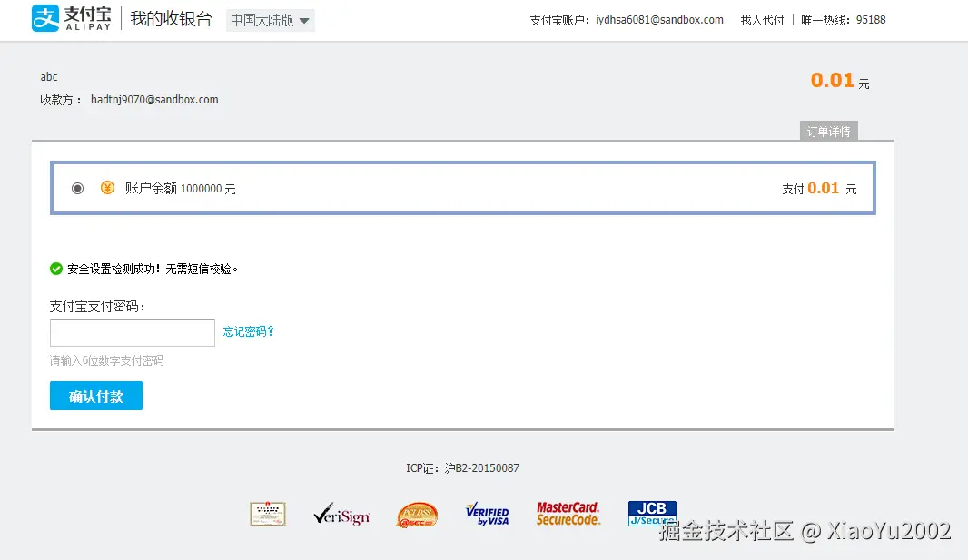Click the 忘记密码? link
968x560 pixels.
tap(248, 332)
